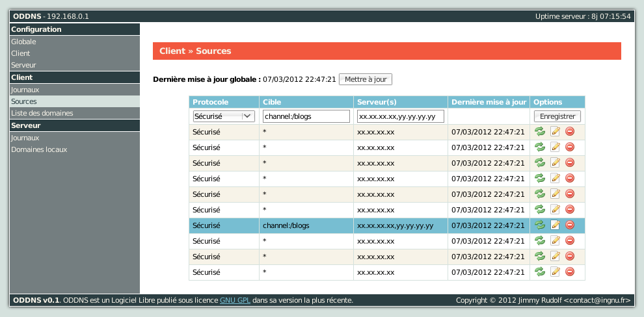Delete the highlighted channel:/blogs source row
644x317 pixels.
pos(570,225)
